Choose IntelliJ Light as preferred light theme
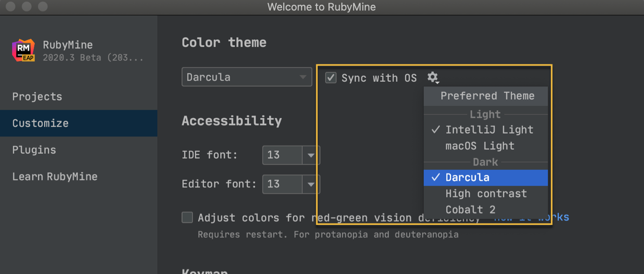 coord(485,130)
